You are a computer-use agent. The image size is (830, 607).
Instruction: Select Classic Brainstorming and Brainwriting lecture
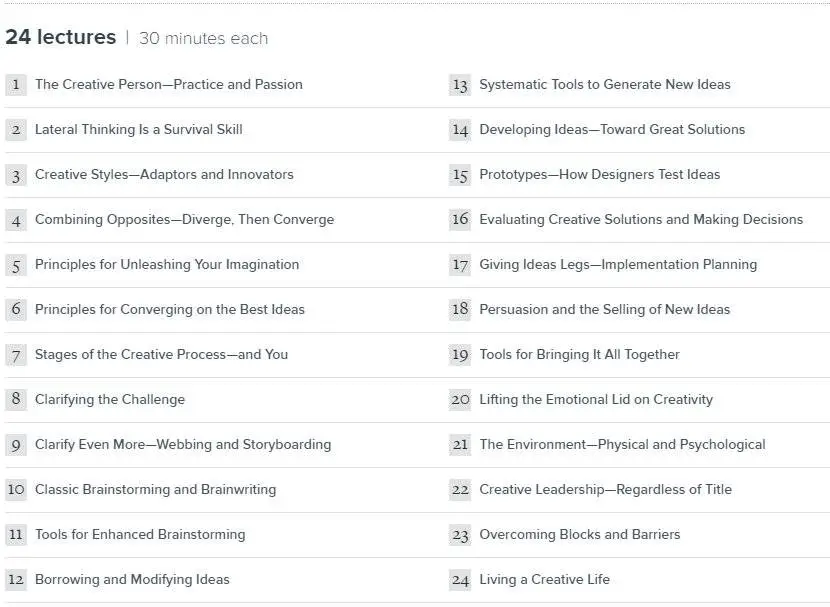(156, 490)
